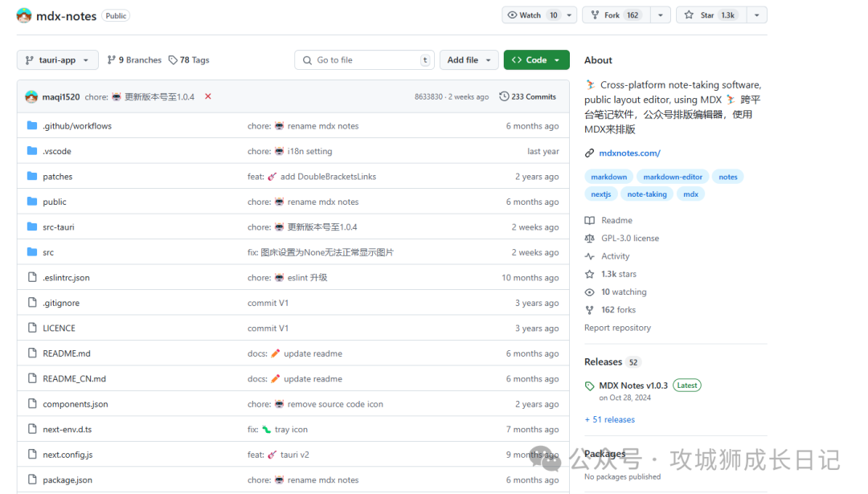Click the repository owner avatar
Image resolution: width=868 pixels, height=494 pixels.
click(x=24, y=15)
